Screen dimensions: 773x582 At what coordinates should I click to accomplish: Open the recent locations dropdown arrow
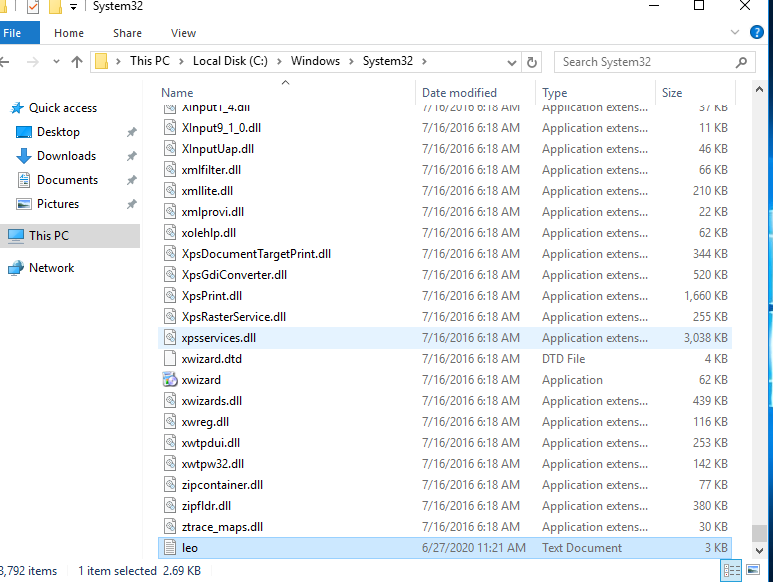56,62
